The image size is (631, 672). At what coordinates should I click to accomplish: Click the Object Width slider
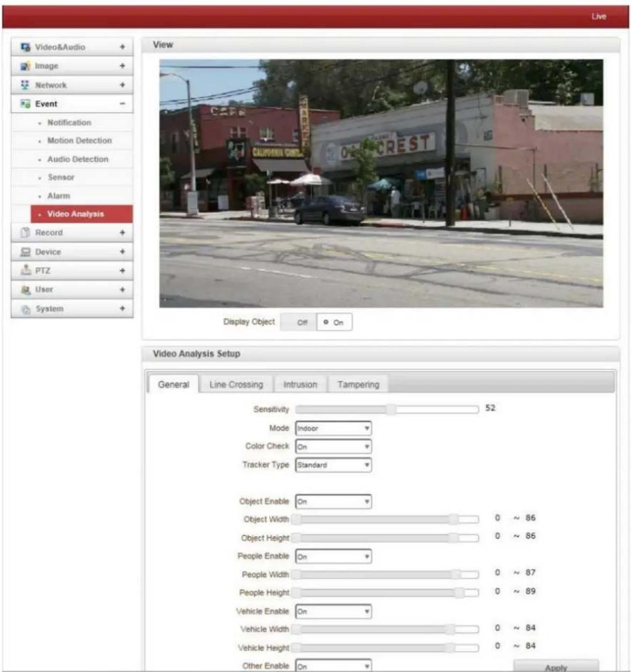click(x=385, y=519)
